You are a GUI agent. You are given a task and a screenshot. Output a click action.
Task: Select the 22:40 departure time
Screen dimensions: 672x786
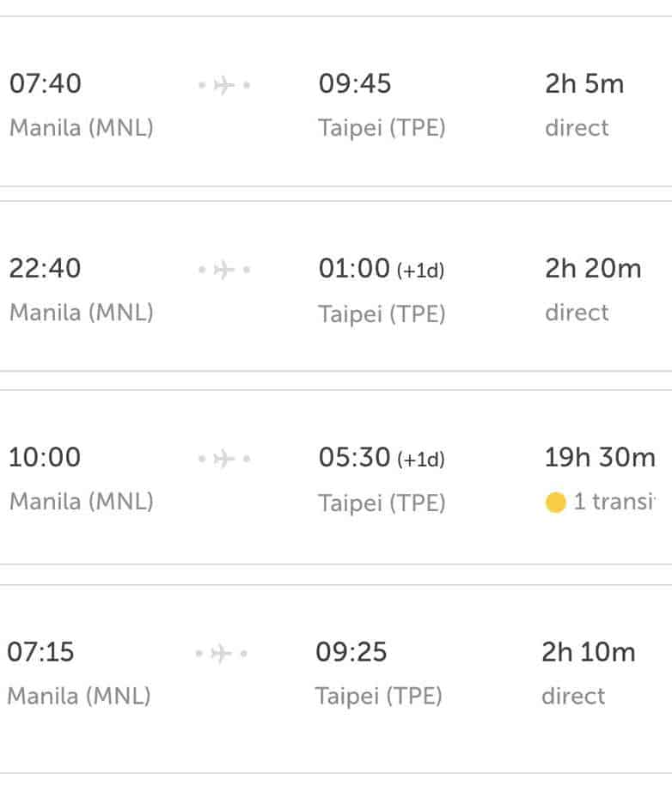[x=45, y=269]
